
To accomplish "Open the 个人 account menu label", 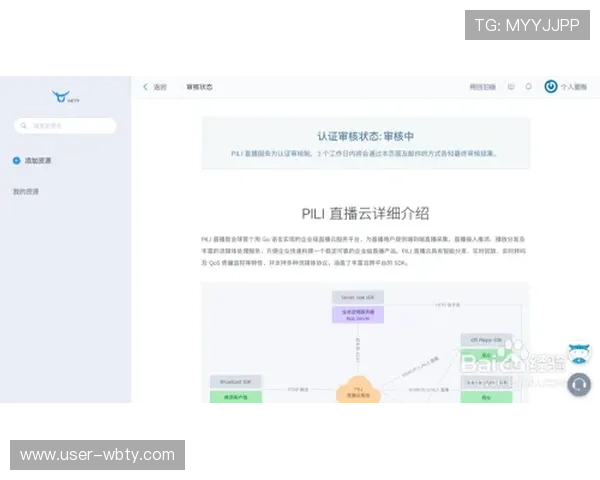I will point(574,87).
